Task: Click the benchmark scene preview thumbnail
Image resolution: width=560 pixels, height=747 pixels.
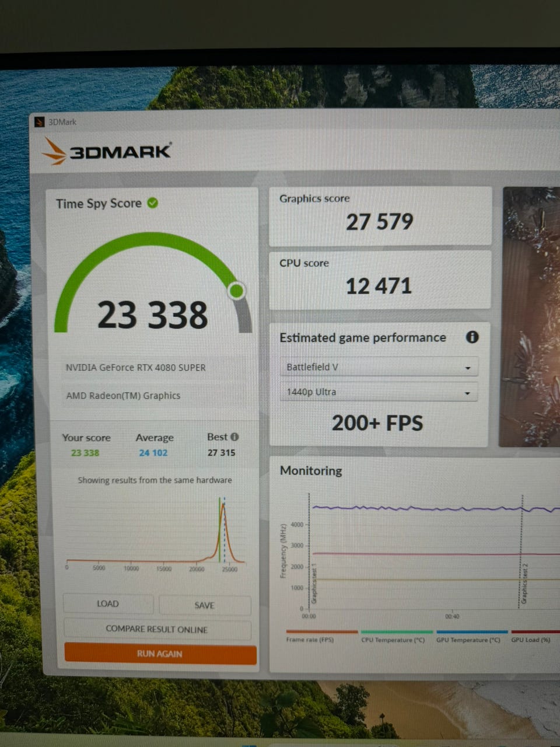Action: click(530, 317)
